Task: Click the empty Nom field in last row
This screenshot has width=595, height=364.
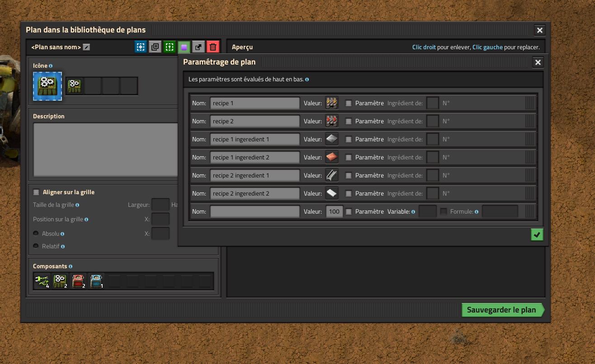Action: (x=255, y=211)
